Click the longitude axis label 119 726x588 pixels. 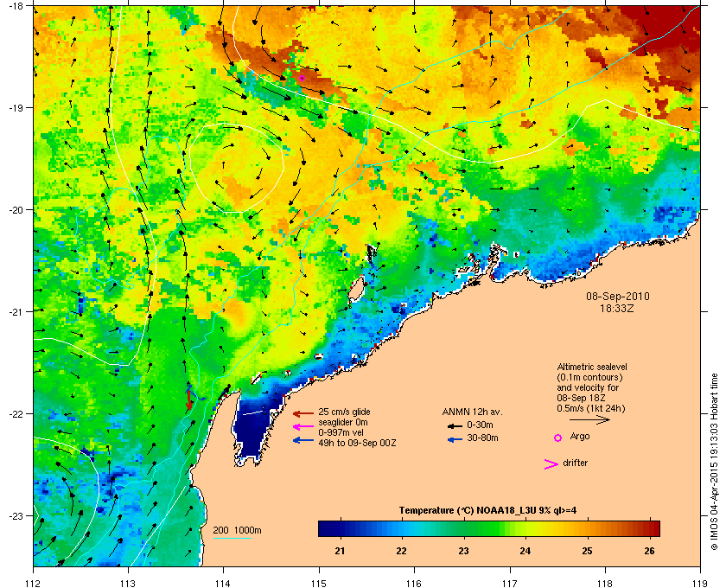pyautogui.click(x=701, y=583)
